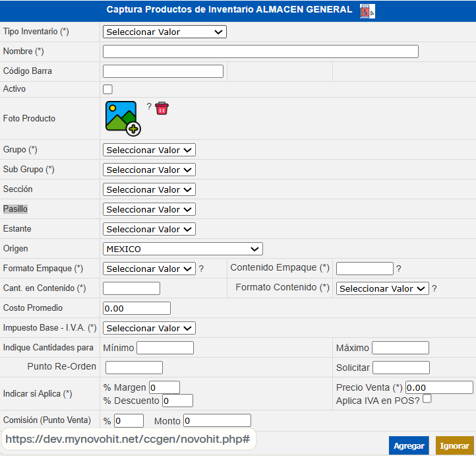Click the Precio Venta input field
476x456 pixels.
[x=439, y=387]
